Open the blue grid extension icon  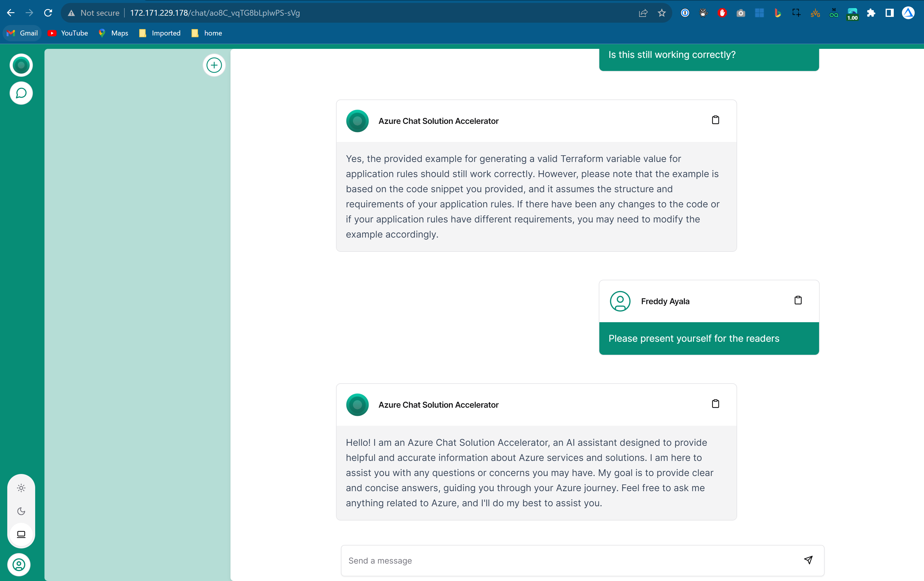[x=759, y=13]
